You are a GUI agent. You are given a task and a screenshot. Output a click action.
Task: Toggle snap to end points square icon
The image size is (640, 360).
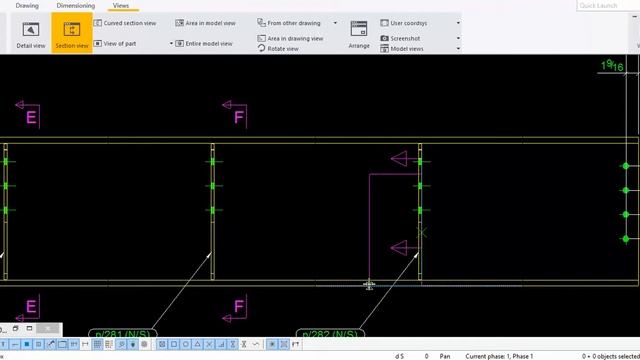click(174, 344)
